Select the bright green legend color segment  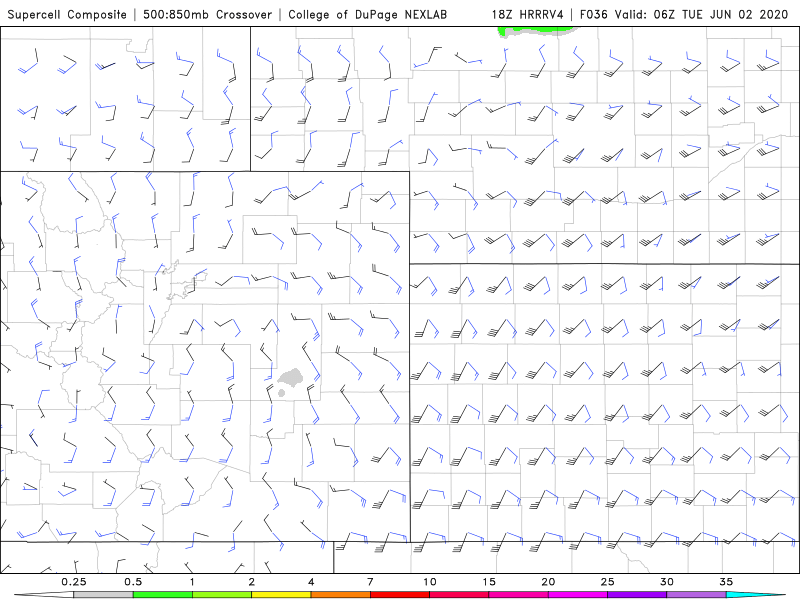[x=163, y=595]
